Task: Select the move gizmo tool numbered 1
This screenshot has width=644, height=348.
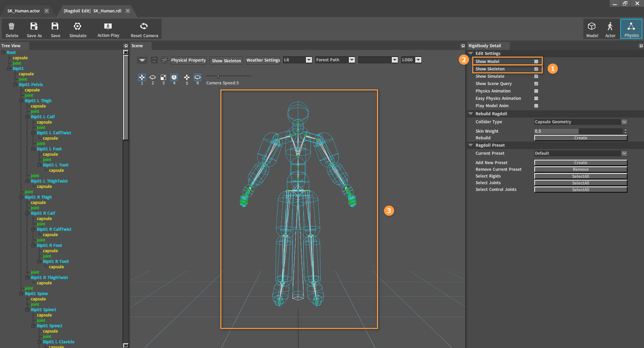Action: coord(142,77)
